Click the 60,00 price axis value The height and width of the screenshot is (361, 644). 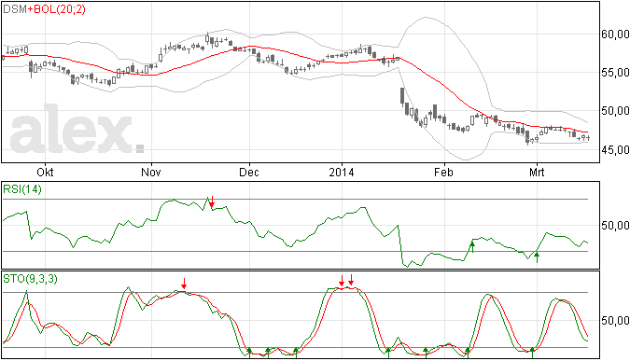615,35
